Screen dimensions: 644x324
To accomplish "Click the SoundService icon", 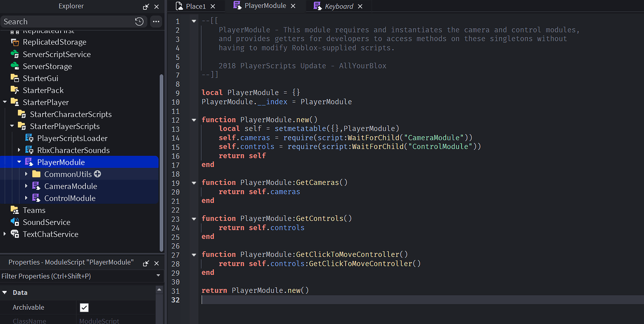I will [x=14, y=222].
